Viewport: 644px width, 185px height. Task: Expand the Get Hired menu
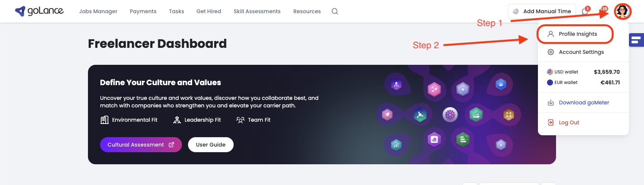click(x=209, y=11)
